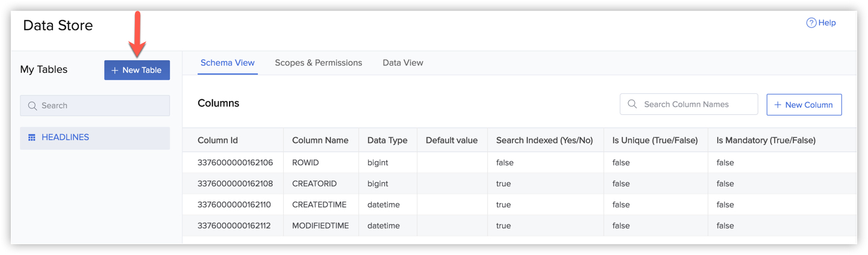Click the Data Type column header

pos(387,141)
